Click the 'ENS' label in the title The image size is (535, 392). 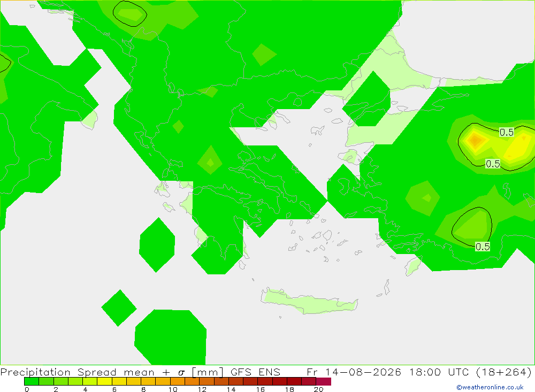click(270, 372)
